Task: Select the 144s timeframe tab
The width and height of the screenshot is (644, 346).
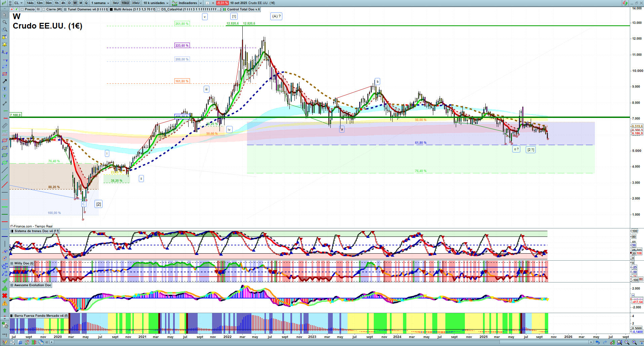Action: (30, 3)
